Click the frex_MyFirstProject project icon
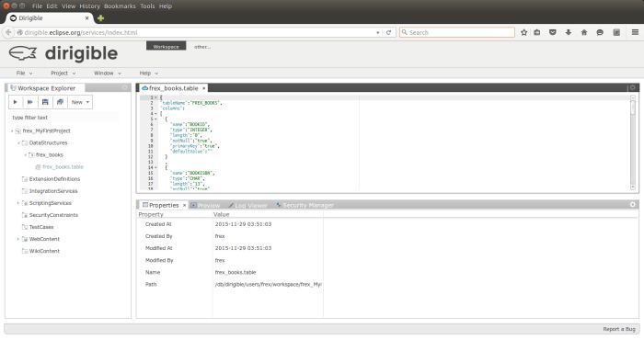The height and width of the screenshot is (340, 644). pos(18,130)
